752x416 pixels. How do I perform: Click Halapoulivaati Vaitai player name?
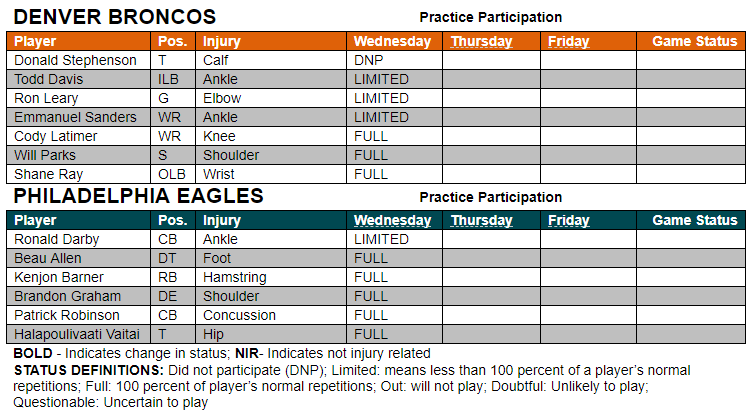tap(77, 334)
